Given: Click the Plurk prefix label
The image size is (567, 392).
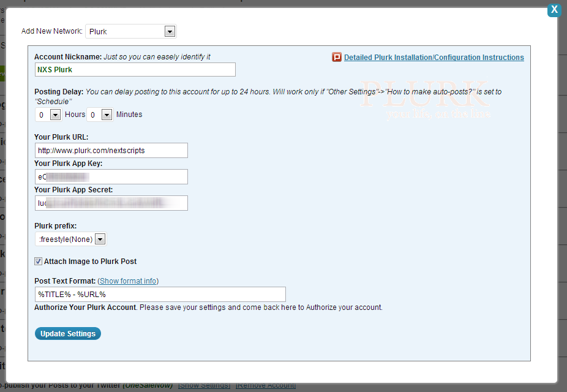Looking at the screenshot, I should (x=56, y=226).
